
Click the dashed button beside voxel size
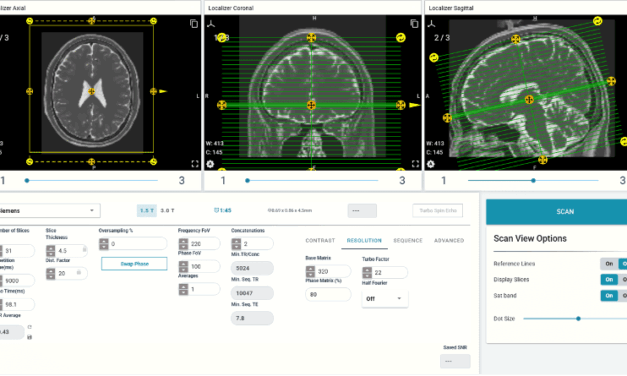pyautogui.click(x=362, y=210)
